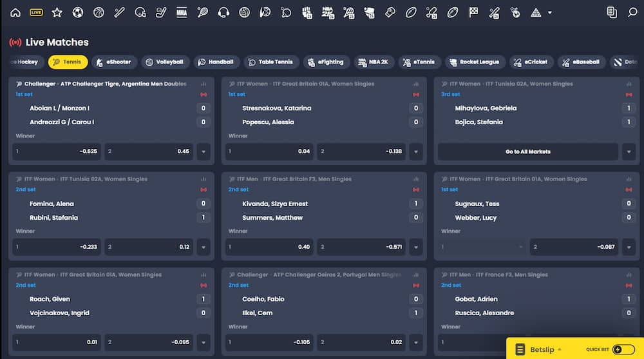Open stats for Mihaylova vs Bojica match
Screen dimensions: 644x359
(x=629, y=84)
